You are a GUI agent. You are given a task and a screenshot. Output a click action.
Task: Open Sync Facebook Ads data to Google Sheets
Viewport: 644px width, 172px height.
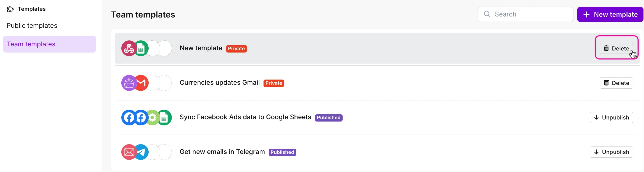tap(245, 117)
